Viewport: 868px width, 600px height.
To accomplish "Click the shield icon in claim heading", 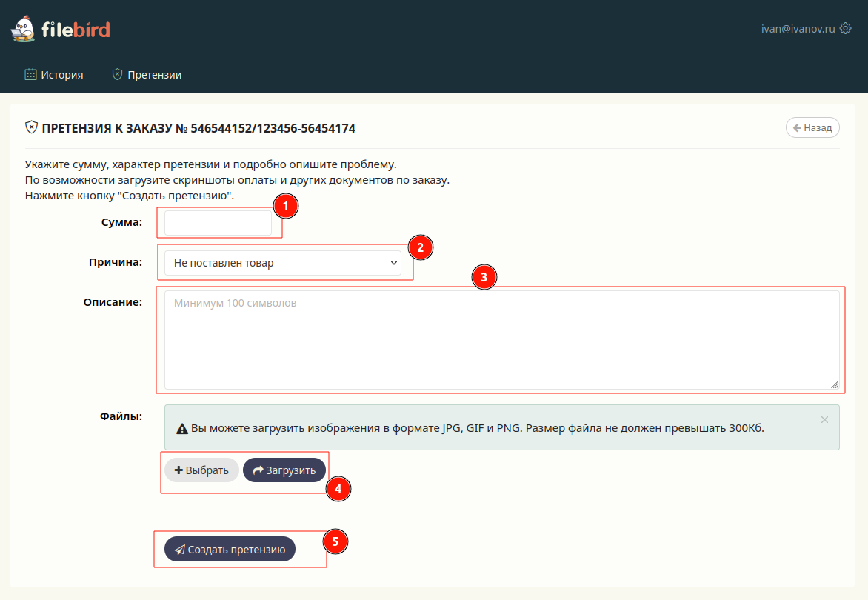I will 31,127.
